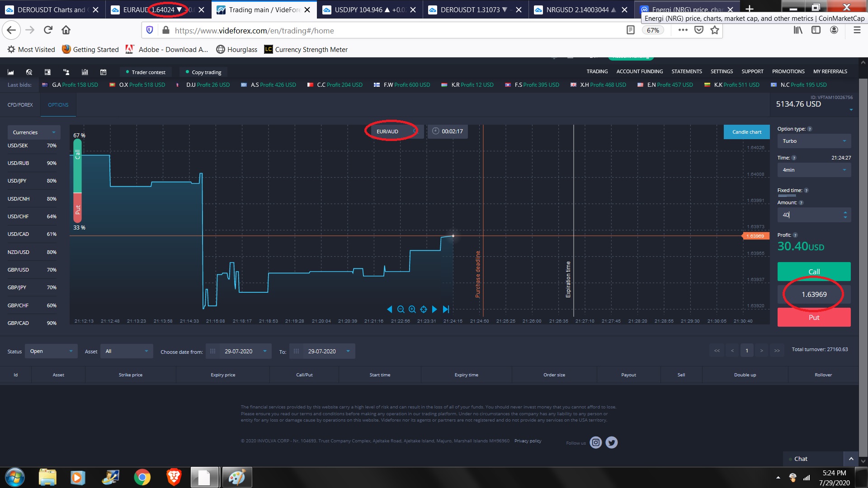Open the Account Funding menu
The image size is (868, 488).
click(639, 71)
